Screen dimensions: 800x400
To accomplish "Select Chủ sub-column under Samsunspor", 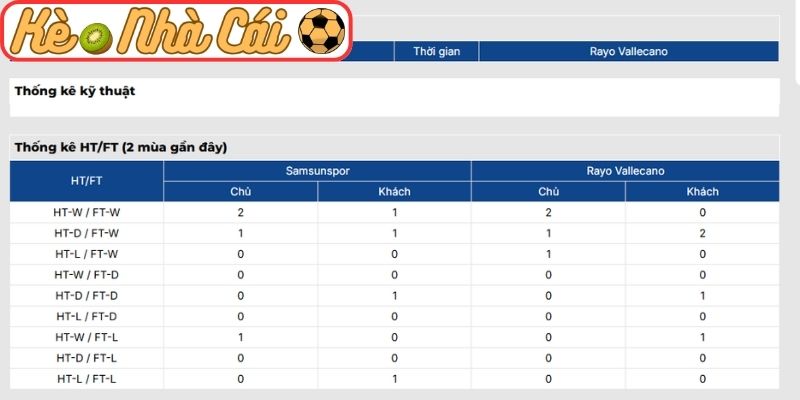I will (240, 192).
